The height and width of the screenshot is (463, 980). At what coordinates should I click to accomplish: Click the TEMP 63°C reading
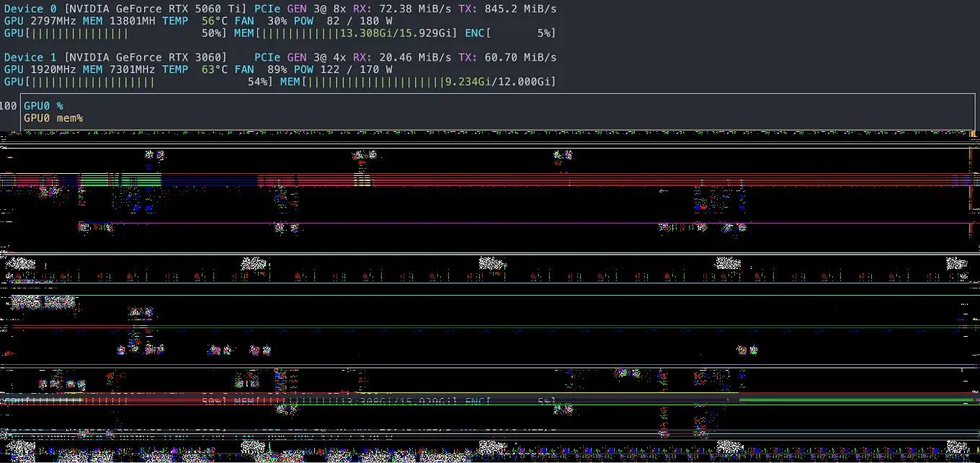coord(195,69)
